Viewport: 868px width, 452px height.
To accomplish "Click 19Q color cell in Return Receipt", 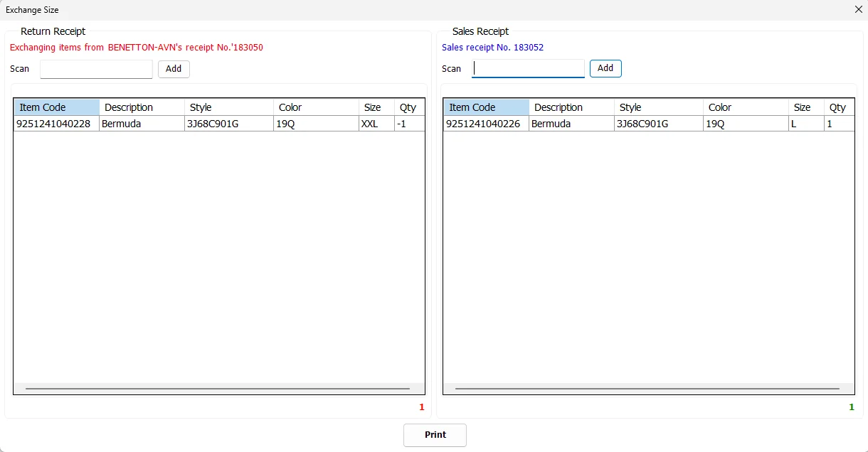I will [316, 124].
